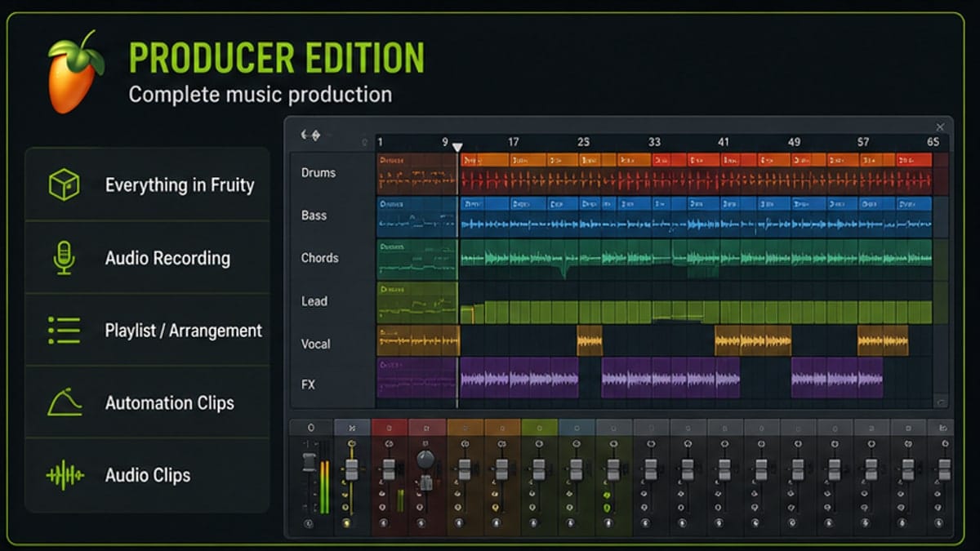Toggle the master channel bottom round button
Viewport: 980px width, 551px height.
pyautogui.click(x=309, y=524)
